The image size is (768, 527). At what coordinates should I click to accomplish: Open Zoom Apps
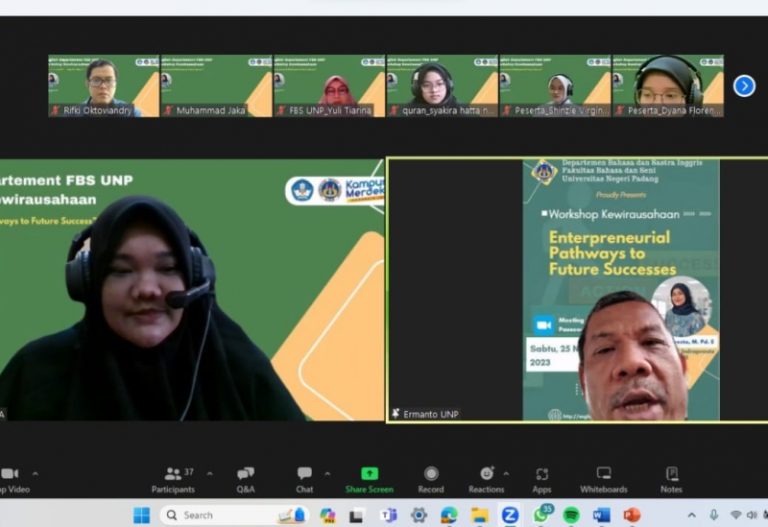tap(542, 479)
